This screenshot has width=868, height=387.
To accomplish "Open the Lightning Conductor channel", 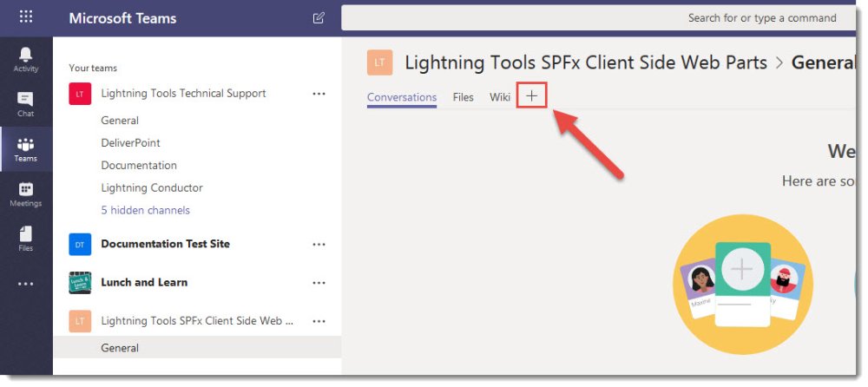I will coord(151,187).
